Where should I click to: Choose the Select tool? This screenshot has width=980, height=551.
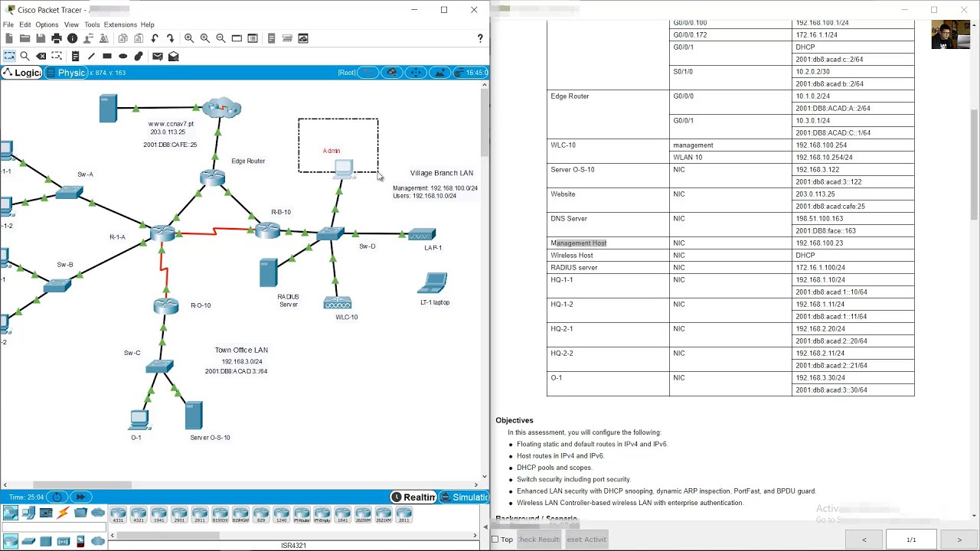click(9, 56)
